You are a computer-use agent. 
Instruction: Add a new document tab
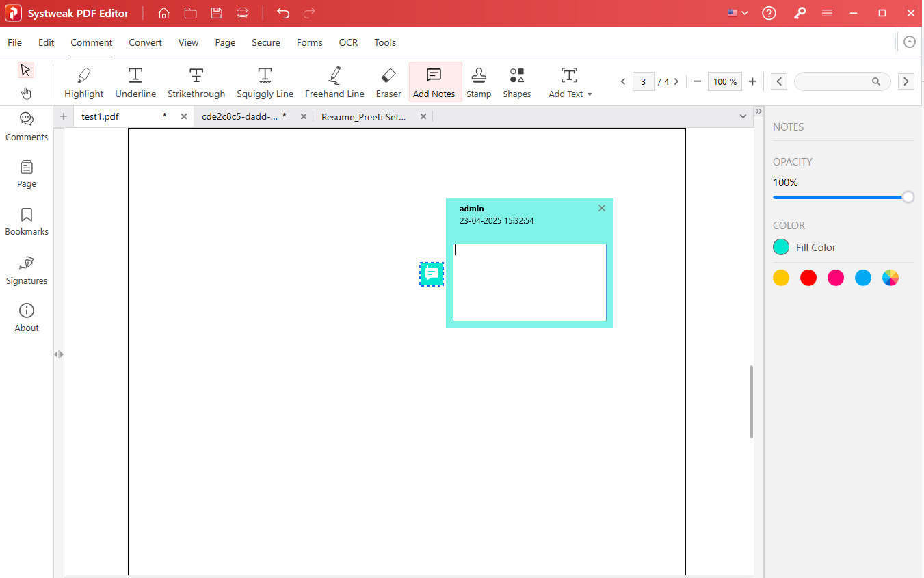click(63, 116)
